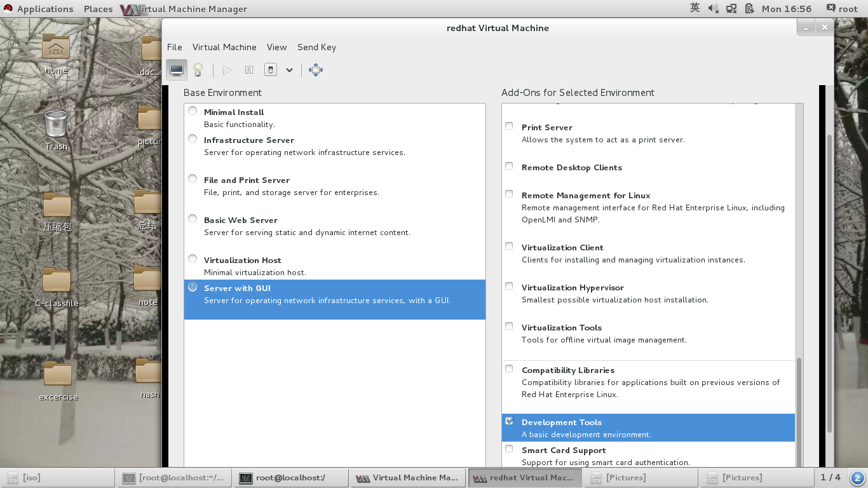Open the clock showing Mon 16:56
This screenshot has width=868, height=488.
tap(787, 9)
